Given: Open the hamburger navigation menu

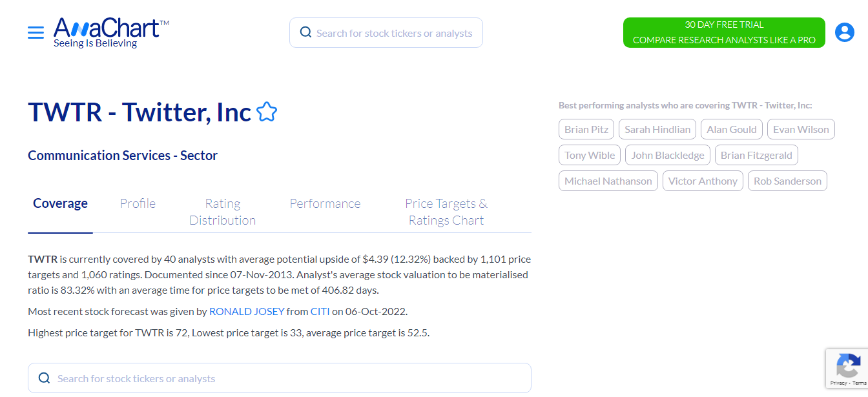Looking at the screenshot, I should tap(36, 32).
